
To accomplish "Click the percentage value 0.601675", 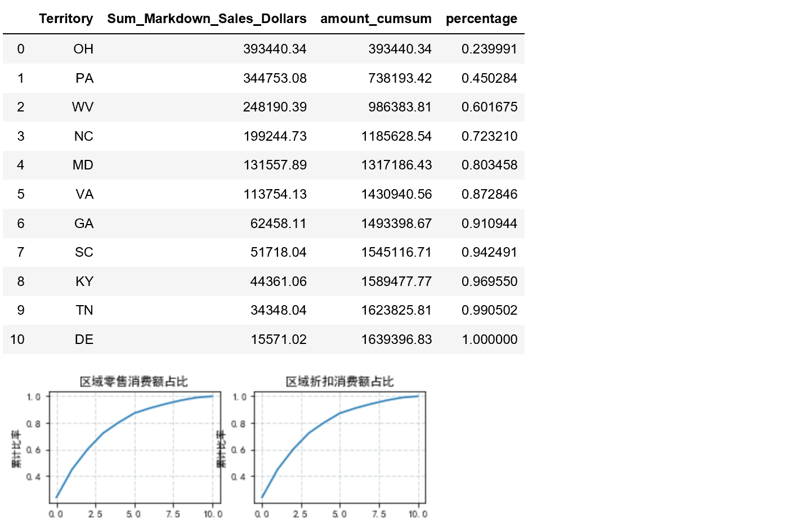I will [x=489, y=107].
